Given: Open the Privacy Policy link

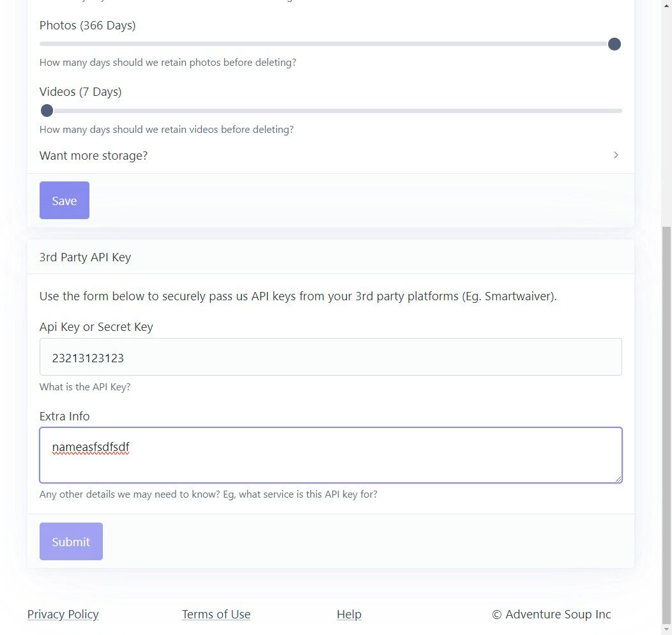Looking at the screenshot, I should (63, 615).
